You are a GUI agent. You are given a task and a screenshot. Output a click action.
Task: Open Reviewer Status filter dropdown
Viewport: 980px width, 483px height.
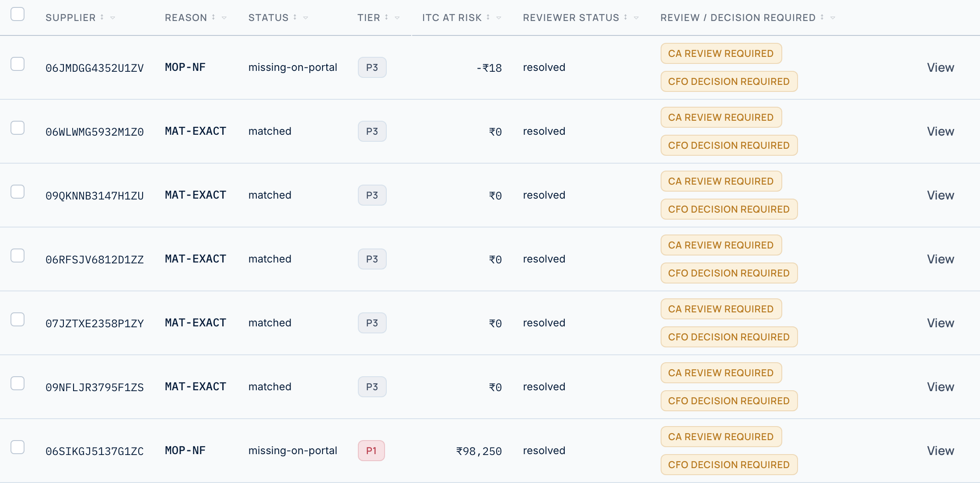pos(637,18)
